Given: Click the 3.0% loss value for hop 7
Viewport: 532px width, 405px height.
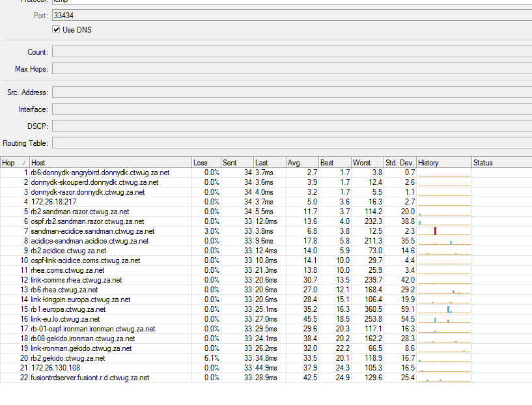Looking at the screenshot, I should coord(212,231).
